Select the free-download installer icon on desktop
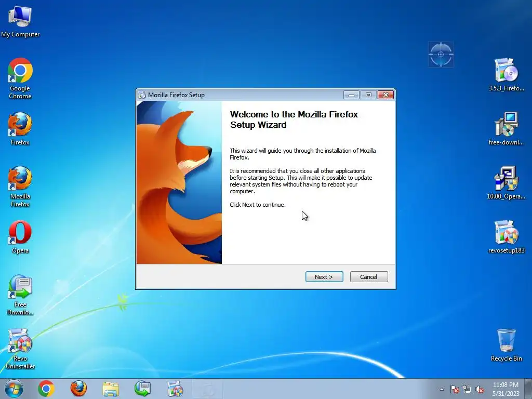 pyautogui.click(x=506, y=129)
